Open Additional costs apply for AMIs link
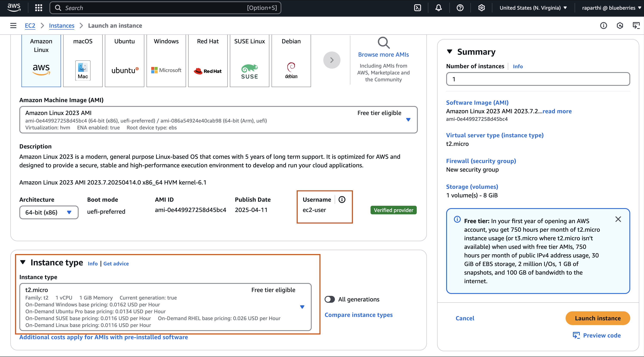 104,337
